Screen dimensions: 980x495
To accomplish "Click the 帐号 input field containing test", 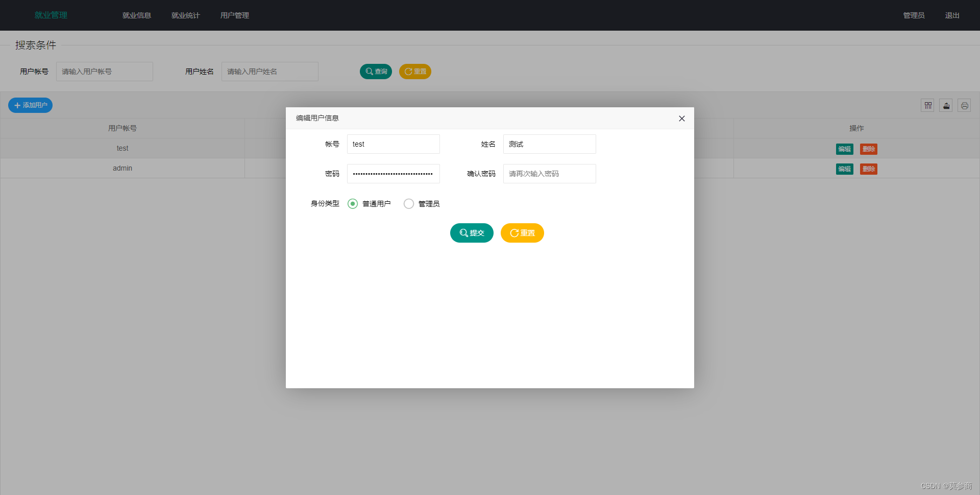I will (x=393, y=144).
